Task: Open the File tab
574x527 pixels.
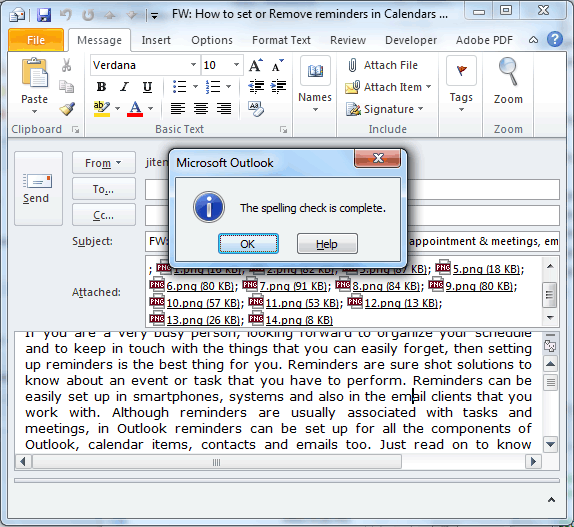Action: (36, 40)
